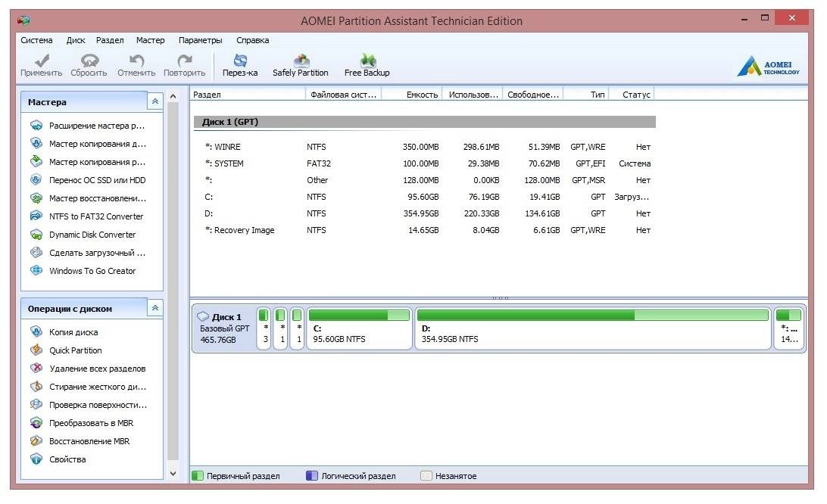Sort by the Свободное… column header
Image resolution: width=827 pixels, height=504 pixels.
[x=533, y=95]
